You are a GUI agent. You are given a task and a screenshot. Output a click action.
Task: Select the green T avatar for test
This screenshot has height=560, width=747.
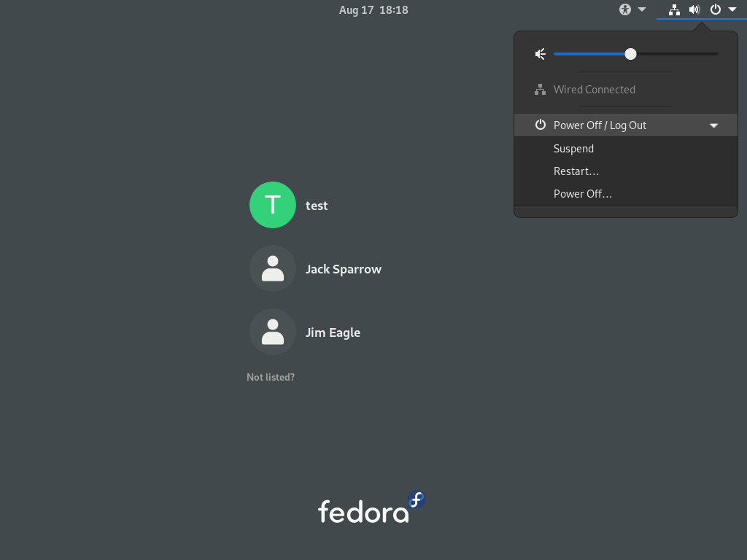(x=273, y=205)
